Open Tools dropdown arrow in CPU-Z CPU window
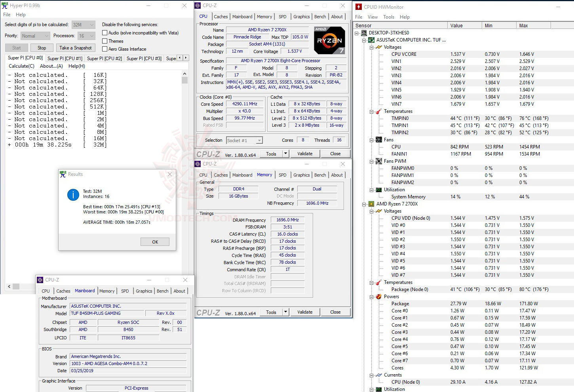The width and height of the screenshot is (574, 392). pyautogui.click(x=285, y=154)
